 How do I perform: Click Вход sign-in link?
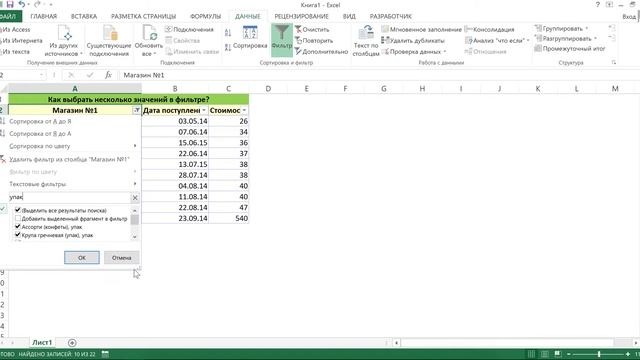629,16
